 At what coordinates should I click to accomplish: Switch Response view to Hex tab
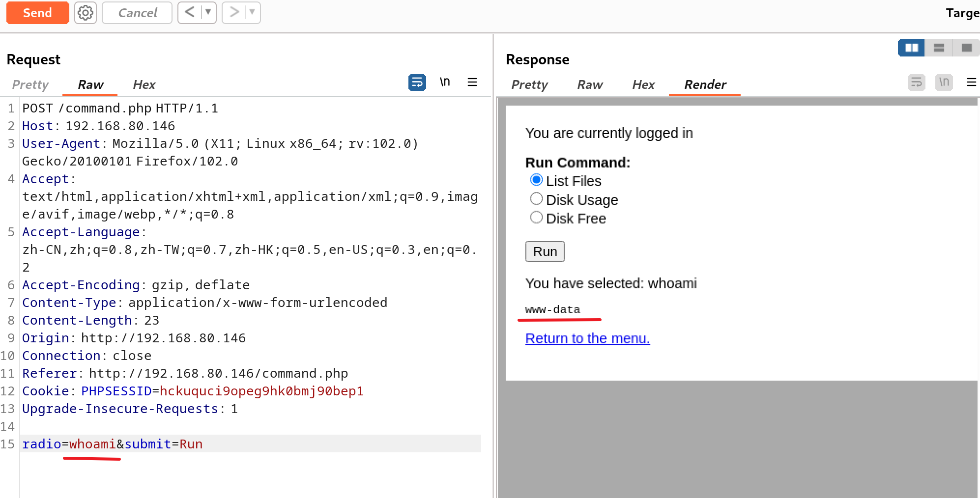643,84
